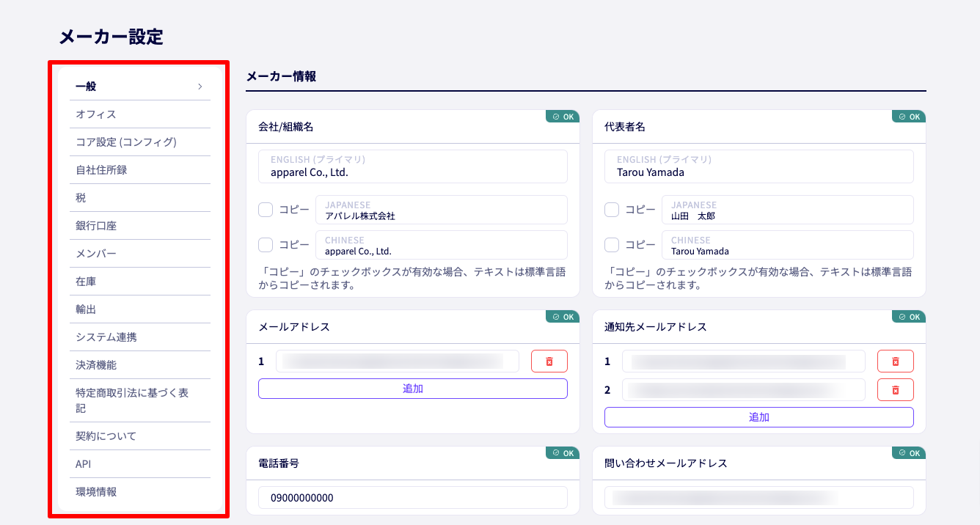Click OK badge on 問い合わせメールアドレス card
Screen dimensions: 980x525
pyautogui.click(x=909, y=453)
